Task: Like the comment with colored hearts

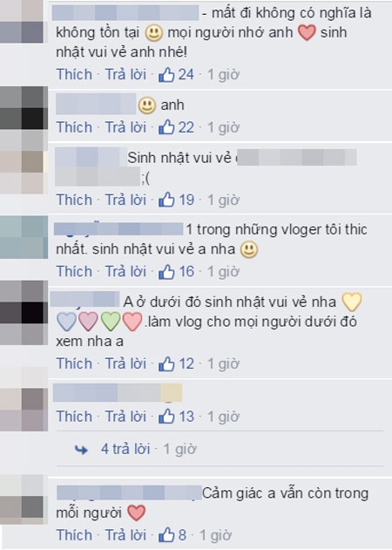Action: [74, 363]
